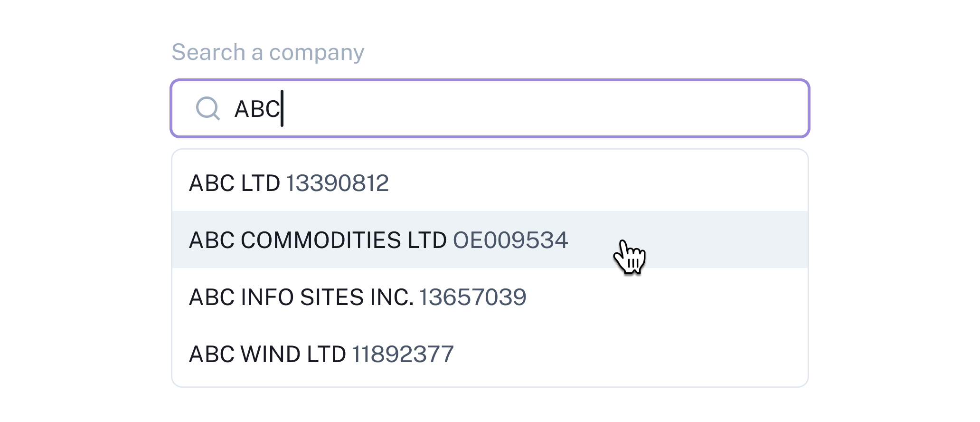Pick ABC INFO SITES INC. suggestion
The width and height of the screenshot is (980, 422).
[490, 297]
